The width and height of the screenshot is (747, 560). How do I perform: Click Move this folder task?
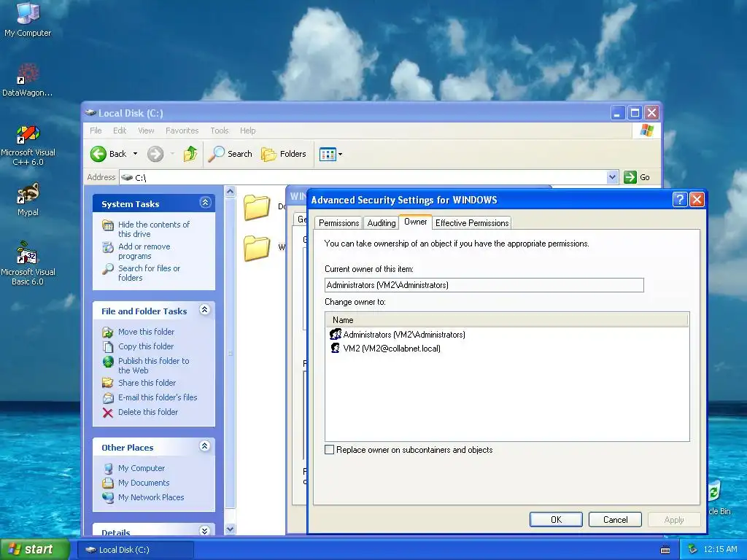146,332
